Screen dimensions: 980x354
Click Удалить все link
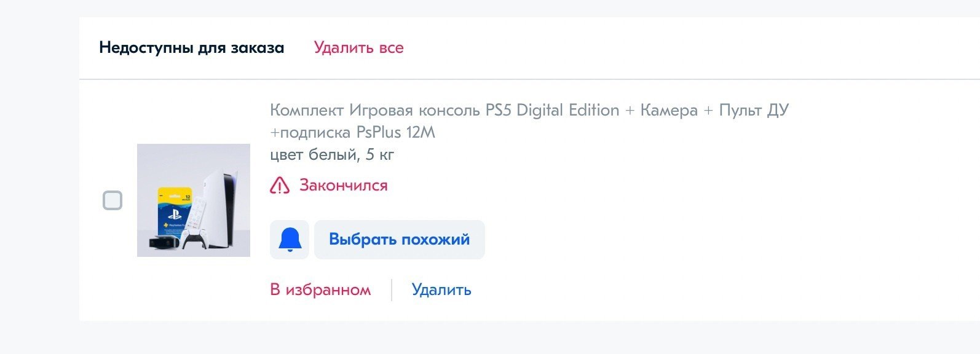click(x=358, y=48)
